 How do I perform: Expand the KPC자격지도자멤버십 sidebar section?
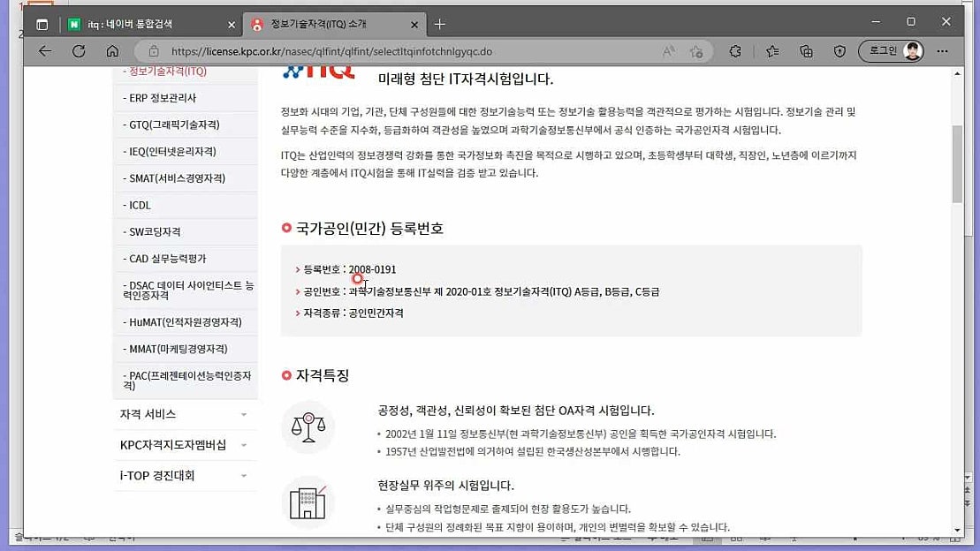(185, 445)
